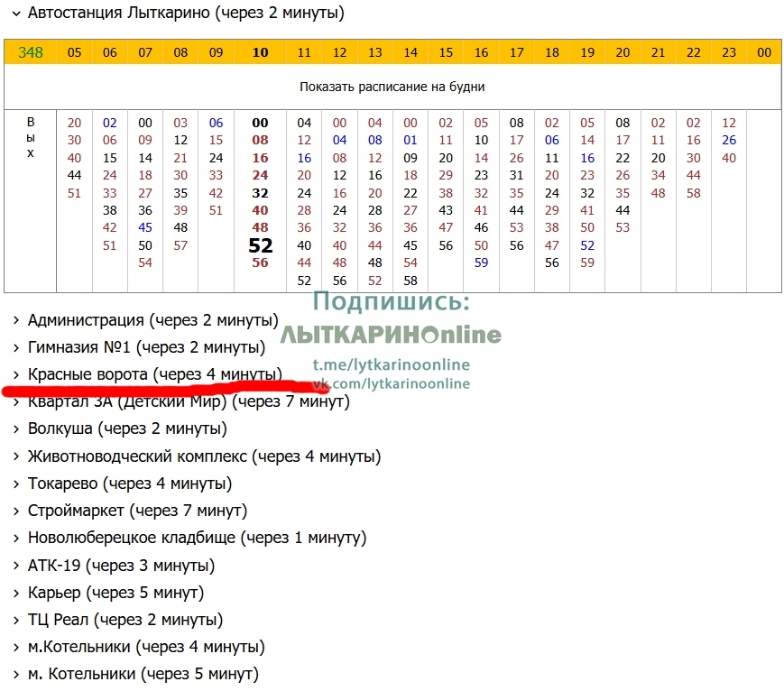Expand Квартал 3А (Детский Мир) stop
Screen dimensions: 784x691
(x=188, y=401)
